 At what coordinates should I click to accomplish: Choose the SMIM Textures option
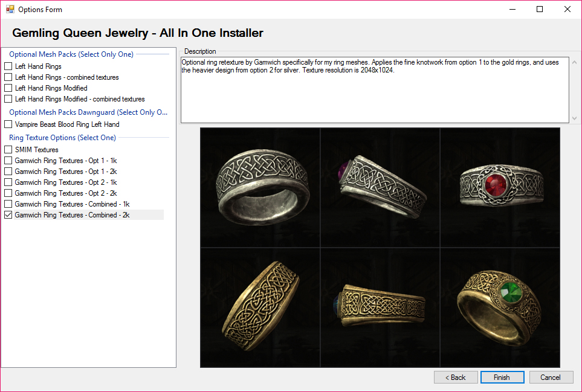(8, 149)
